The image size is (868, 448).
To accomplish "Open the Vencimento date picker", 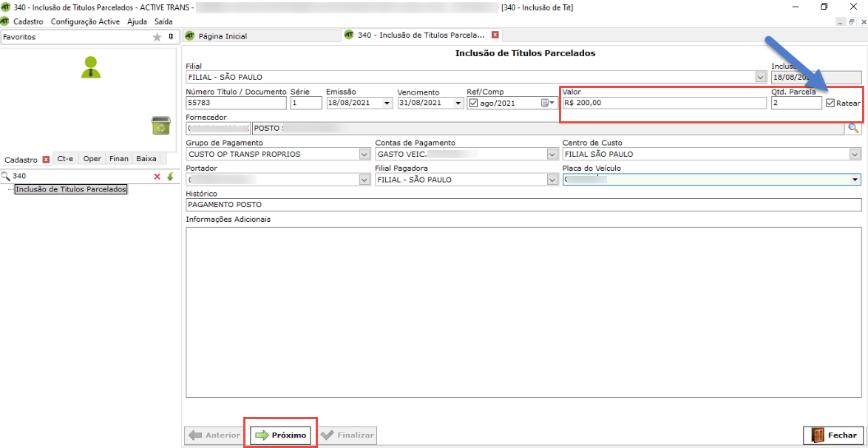I will (458, 103).
